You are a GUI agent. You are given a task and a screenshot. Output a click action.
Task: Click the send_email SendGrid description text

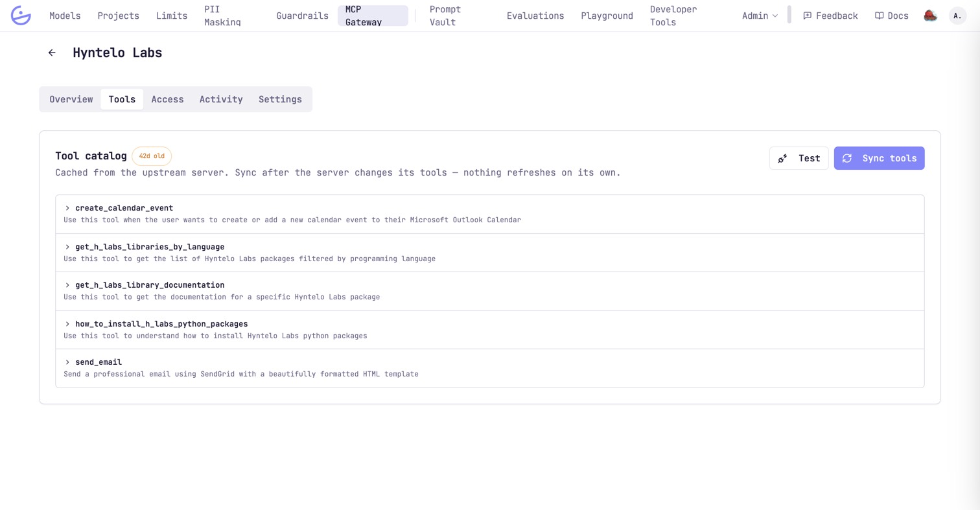pyautogui.click(x=241, y=374)
